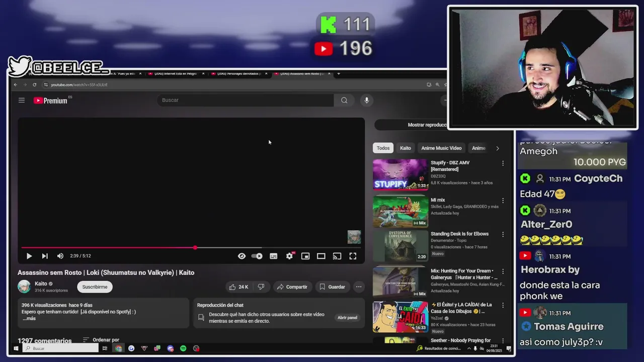Click the progress bar scrubber dot
This screenshot has height=362, width=644.
[x=195, y=247]
